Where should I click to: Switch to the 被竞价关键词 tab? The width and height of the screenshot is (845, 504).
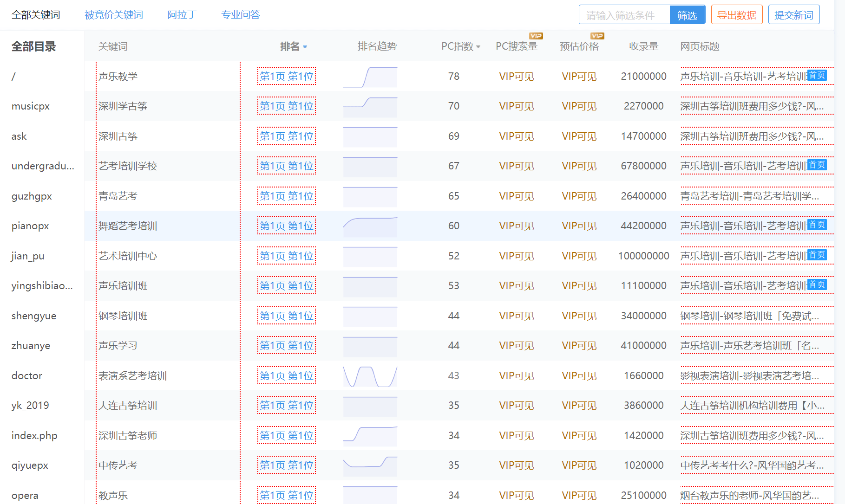pyautogui.click(x=114, y=15)
